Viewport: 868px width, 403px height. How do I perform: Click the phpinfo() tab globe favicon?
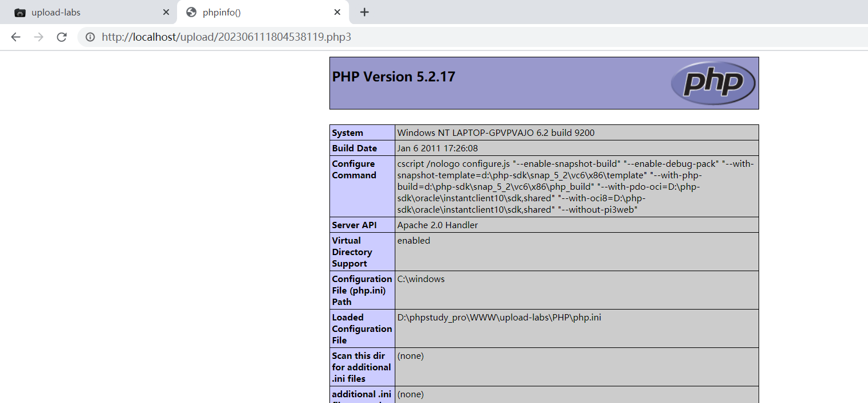tap(191, 12)
